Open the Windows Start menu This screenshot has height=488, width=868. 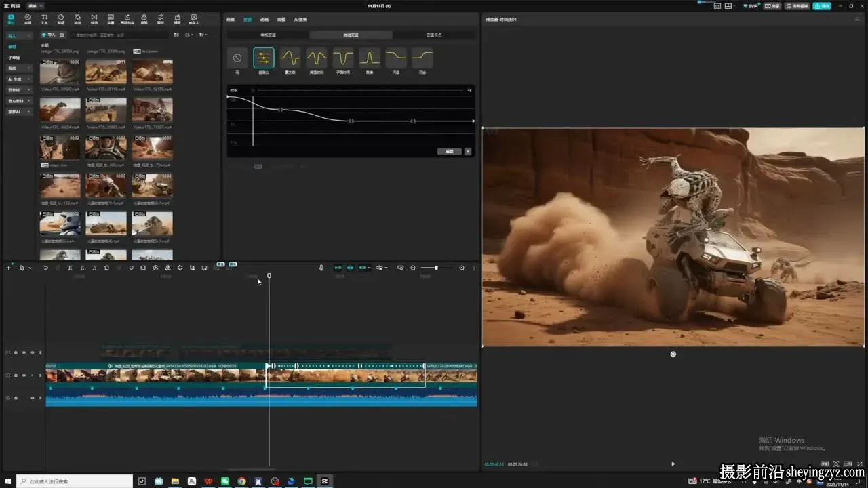pyautogui.click(x=8, y=481)
